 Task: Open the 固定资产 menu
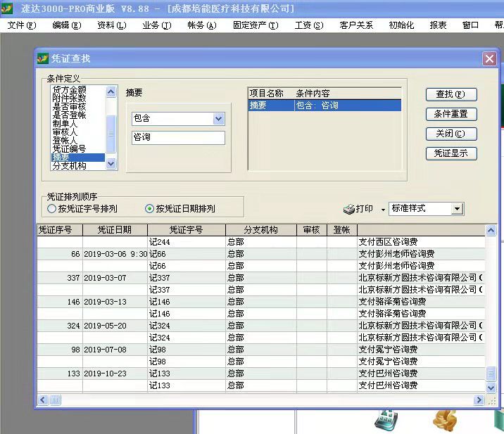pyautogui.click(x=255, y=25)
